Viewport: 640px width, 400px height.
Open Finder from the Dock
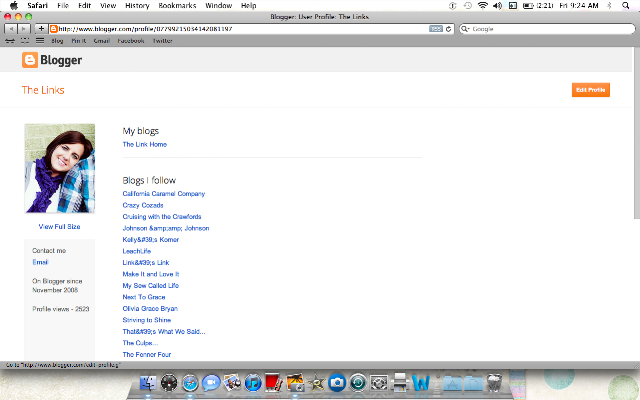[x=148, y=383]
